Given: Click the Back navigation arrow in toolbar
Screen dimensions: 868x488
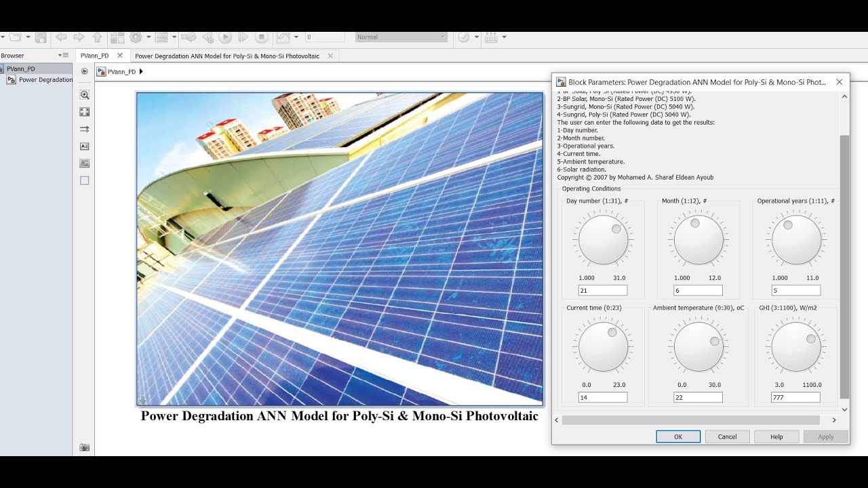Looking at the screenshot, I should (61, 37).
